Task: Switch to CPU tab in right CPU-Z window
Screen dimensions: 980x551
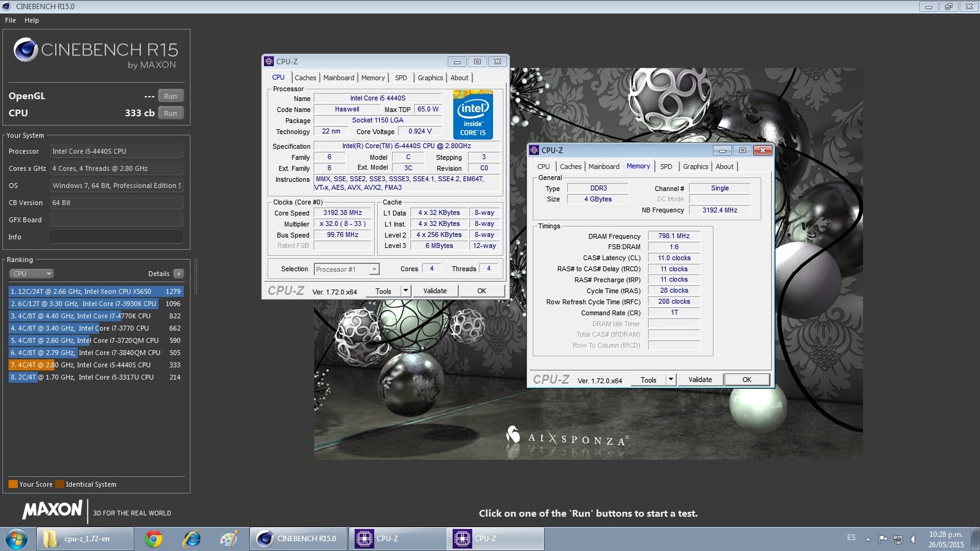Action: point(544,167)
